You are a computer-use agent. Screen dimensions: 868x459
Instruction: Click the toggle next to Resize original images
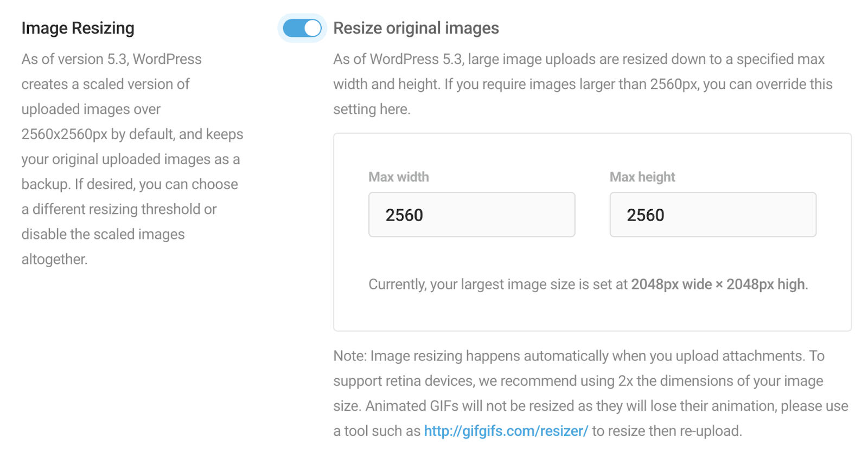pyautogui.click(x=302, y=27)
